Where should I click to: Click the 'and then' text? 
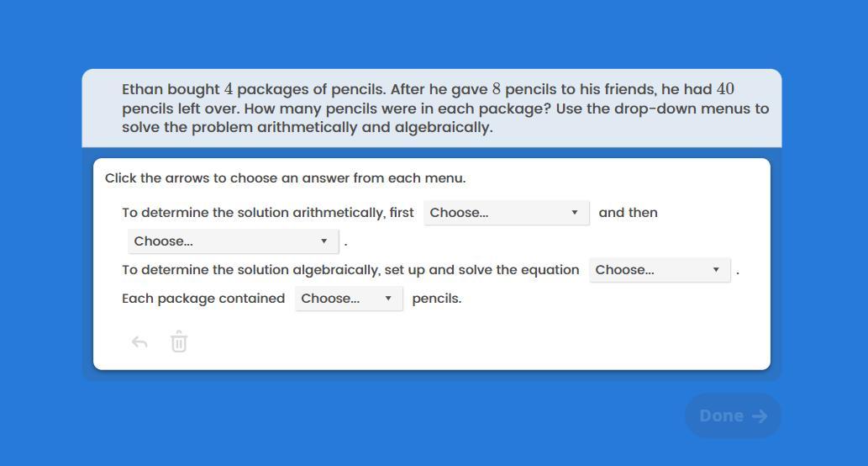tap(628, 213)
